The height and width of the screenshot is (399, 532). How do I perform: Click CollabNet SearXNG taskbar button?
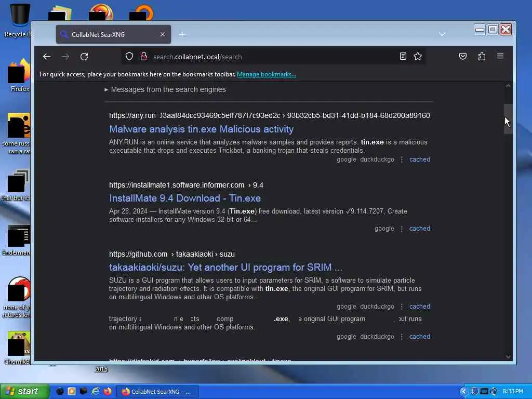click(x=157, y=392)
